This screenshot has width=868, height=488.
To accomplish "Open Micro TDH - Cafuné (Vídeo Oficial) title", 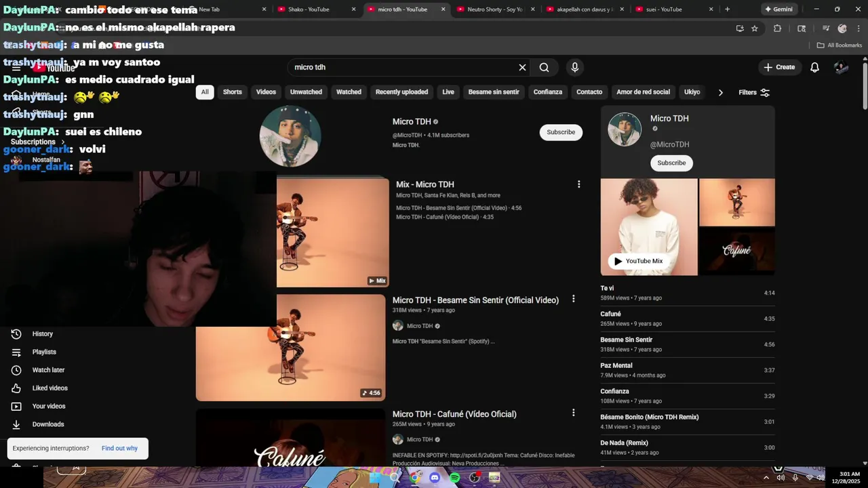I will pyautogui.click(x=454, y=414).
